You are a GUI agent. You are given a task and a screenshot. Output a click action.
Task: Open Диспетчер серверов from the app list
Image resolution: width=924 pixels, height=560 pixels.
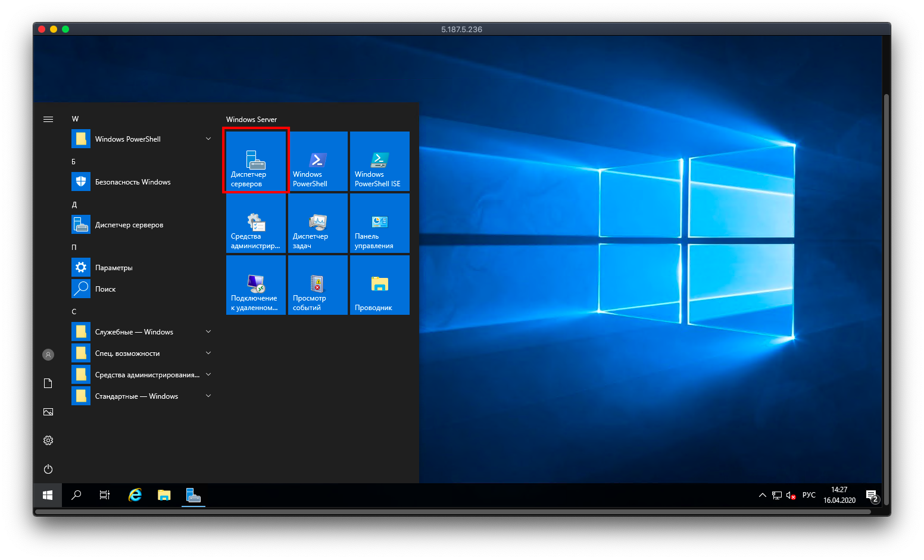[x=142, y=225]
